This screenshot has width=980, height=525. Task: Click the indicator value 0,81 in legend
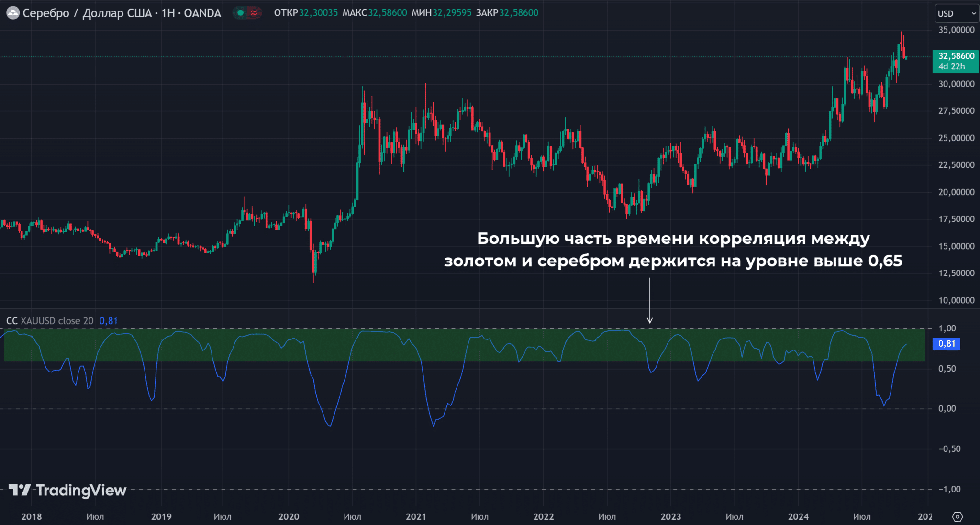click(x=108, y=321)
